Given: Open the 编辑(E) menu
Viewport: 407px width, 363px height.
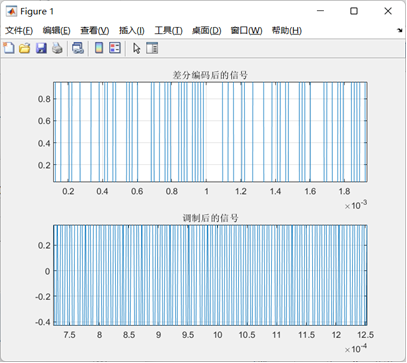Looking at the screenshot, I should [x=56, y=31].
